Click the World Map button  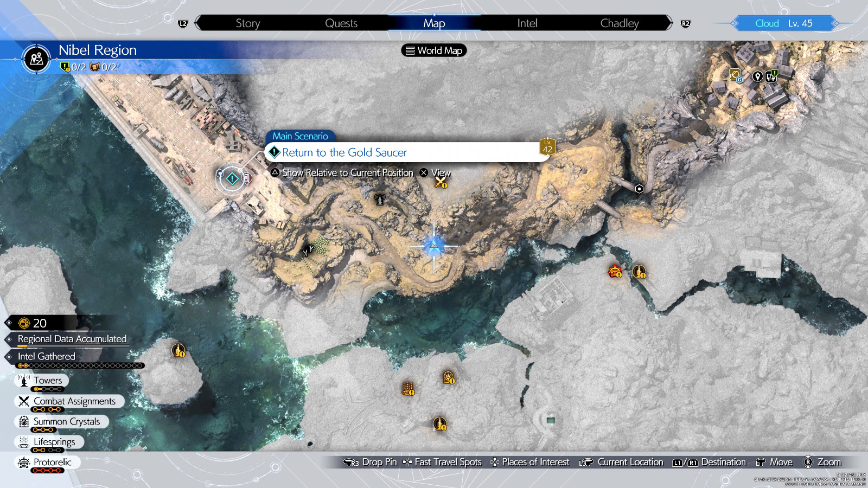(x=434, y=50)
